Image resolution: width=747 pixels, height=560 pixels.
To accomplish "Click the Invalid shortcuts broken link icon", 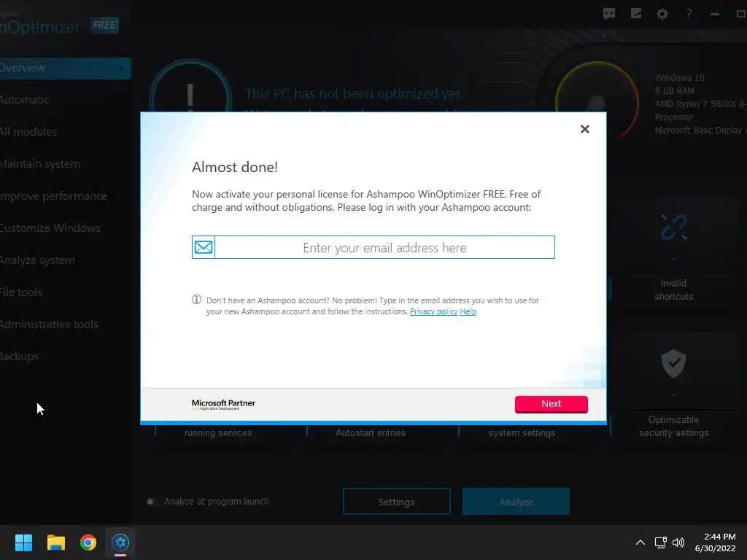I will [x=673, y=227].
